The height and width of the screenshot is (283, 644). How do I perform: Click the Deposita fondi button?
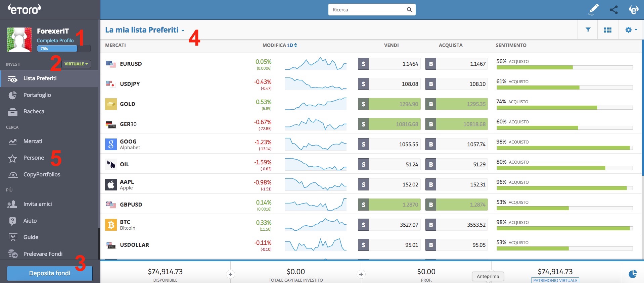click(50, 273)
